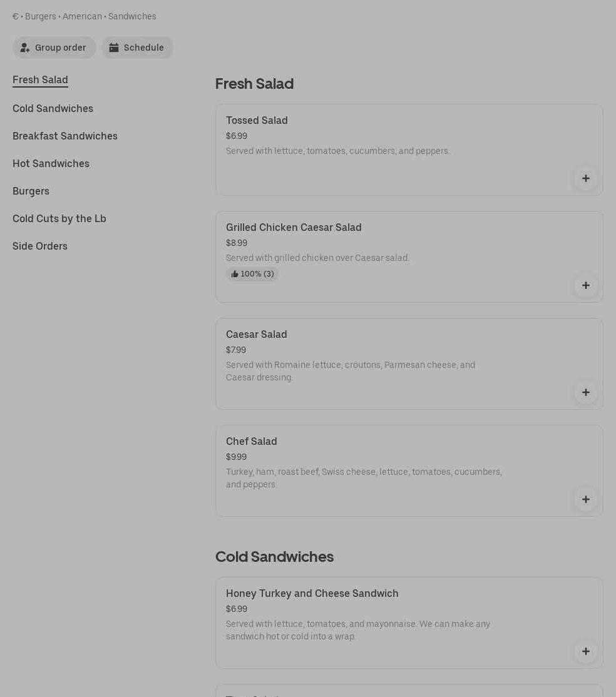Add Tossed Salad with plus icon
Image resolution: width=616 pixels, height=697 pixels.
tap(585, 178)
